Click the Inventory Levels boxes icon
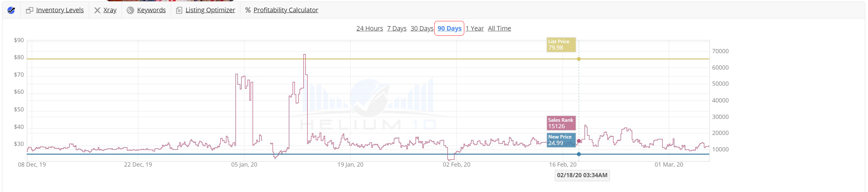This screenshot has width=868, height=192. pyautogui.click(x=30, y=10)
